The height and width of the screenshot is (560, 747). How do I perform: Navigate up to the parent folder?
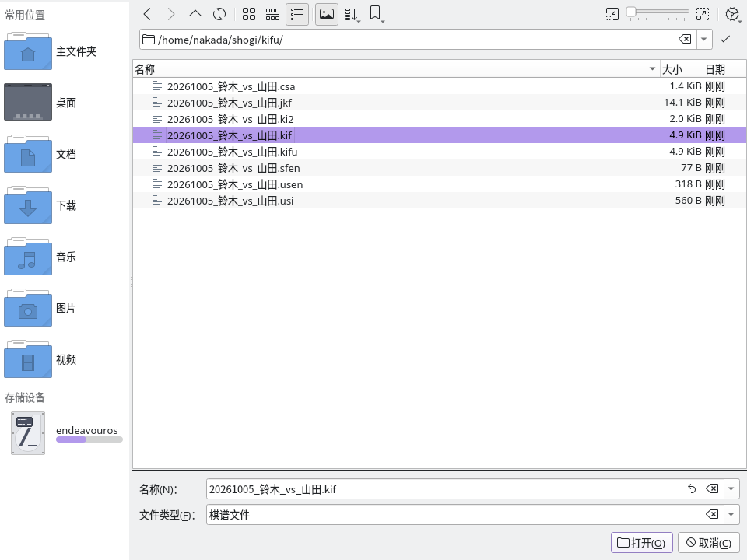[x=195, y=14]
